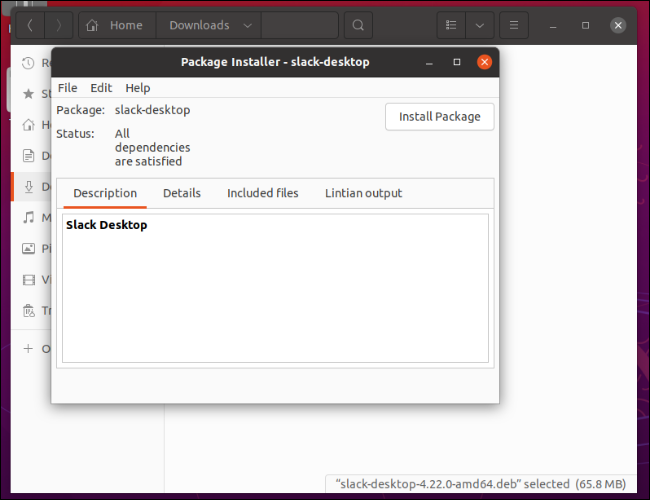The image size is (650, 500).
Task: Click the selected file status bar text
Action: pyautogui.click(x=480, y=484)
